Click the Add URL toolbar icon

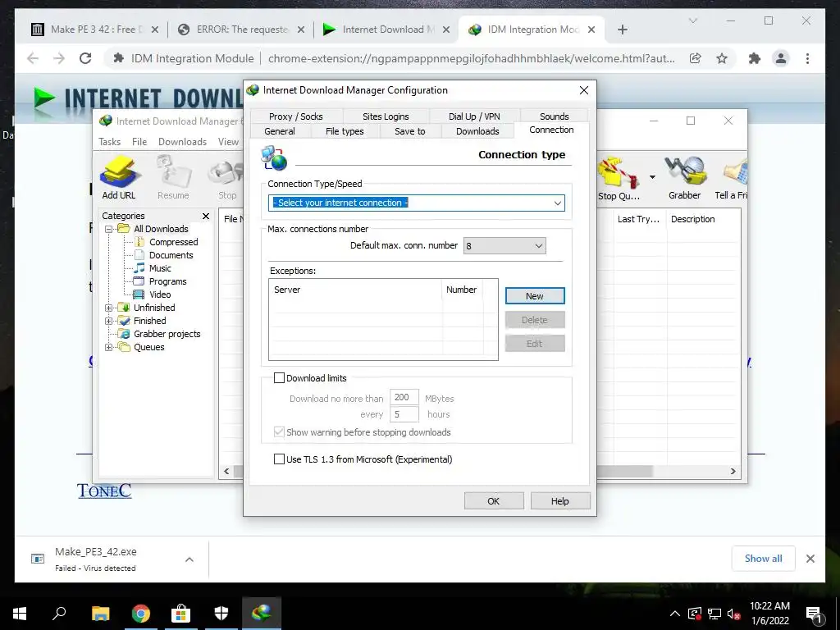click(x=120, y=178)
